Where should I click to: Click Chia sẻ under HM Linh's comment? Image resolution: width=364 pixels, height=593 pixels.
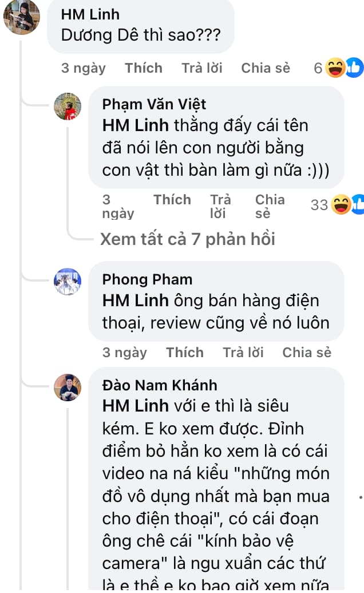click(266, 68)
